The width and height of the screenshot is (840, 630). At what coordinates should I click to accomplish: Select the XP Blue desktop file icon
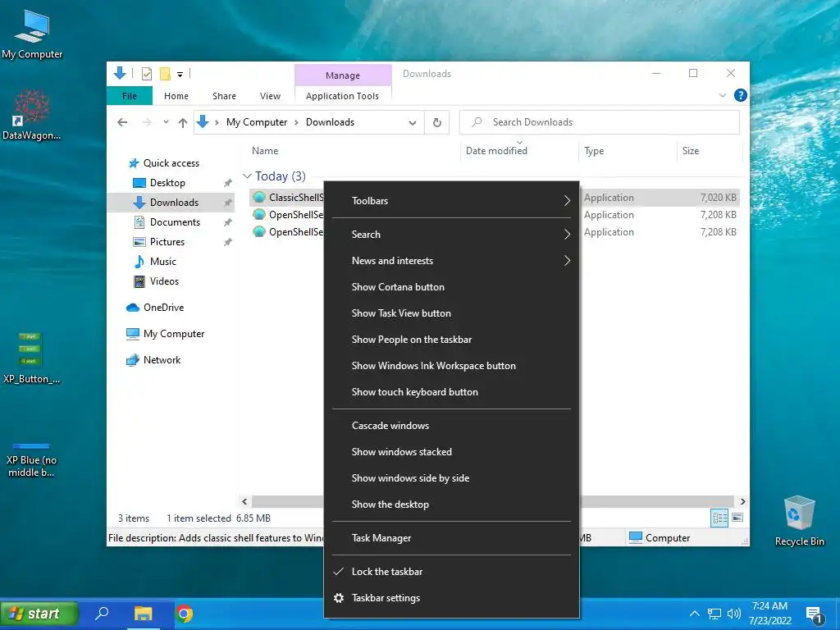(31, 459)
